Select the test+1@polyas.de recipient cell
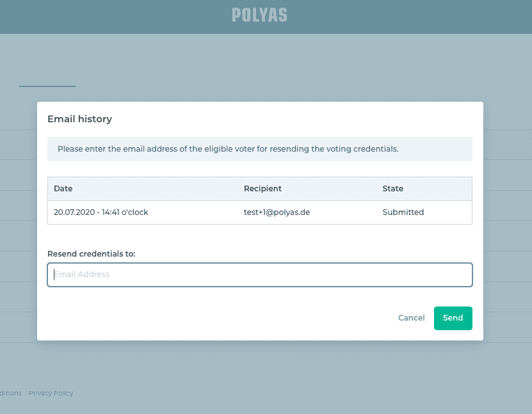Screen dimensions: 532x414 pos(277,212)
